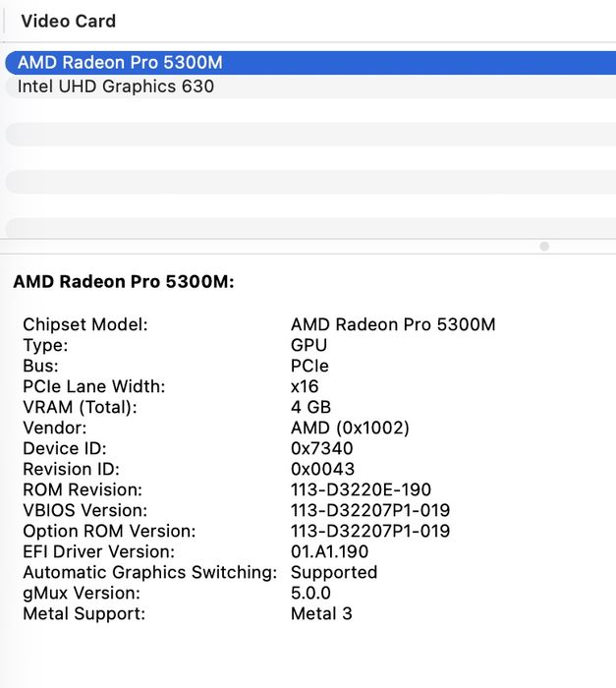Click the 113-D3220E-190 ROM revision value
Viewport: 616px width, 688px height.
[x=362, y=489]
